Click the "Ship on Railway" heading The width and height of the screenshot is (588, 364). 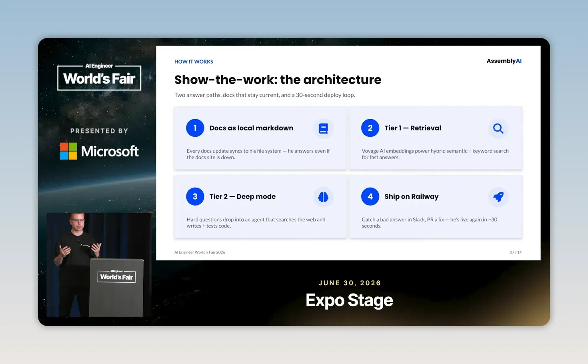[411, 196]
